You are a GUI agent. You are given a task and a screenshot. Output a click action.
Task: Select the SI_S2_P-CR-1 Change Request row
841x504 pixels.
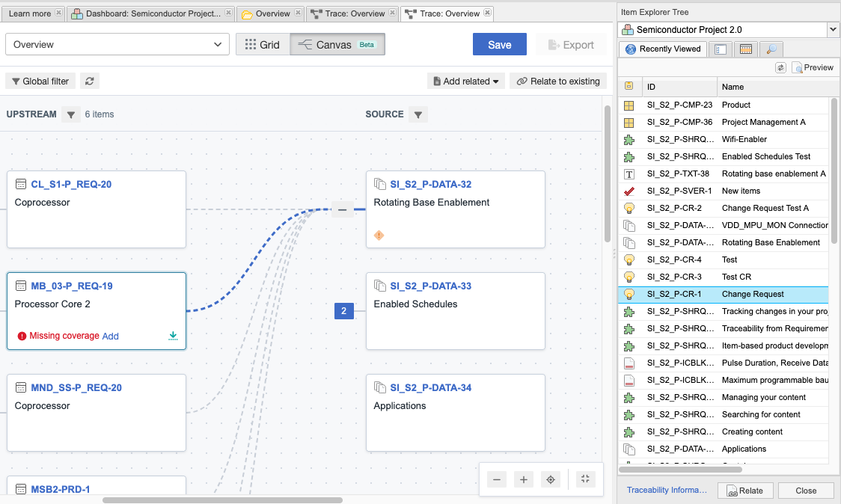click(724, 295)
